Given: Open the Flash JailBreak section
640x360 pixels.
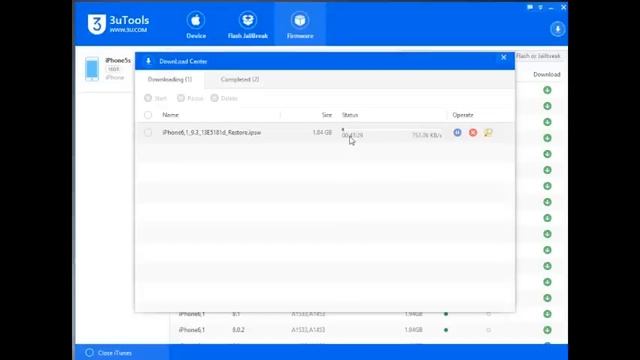Looking at the screenshot, I should [247, 25].
